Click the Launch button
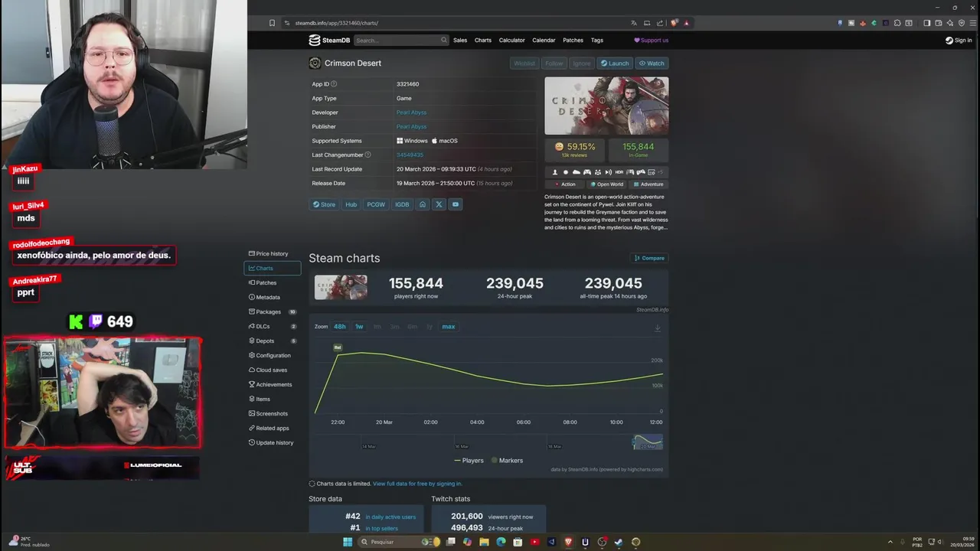 (x=614, y=64)
